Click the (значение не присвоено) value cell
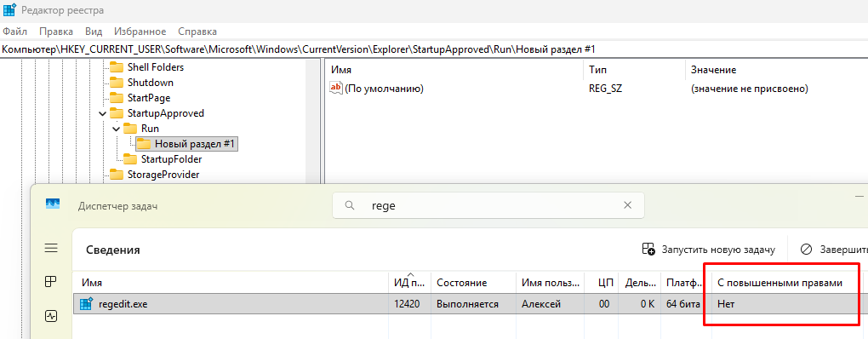The image size is (868, 339). 750,89
